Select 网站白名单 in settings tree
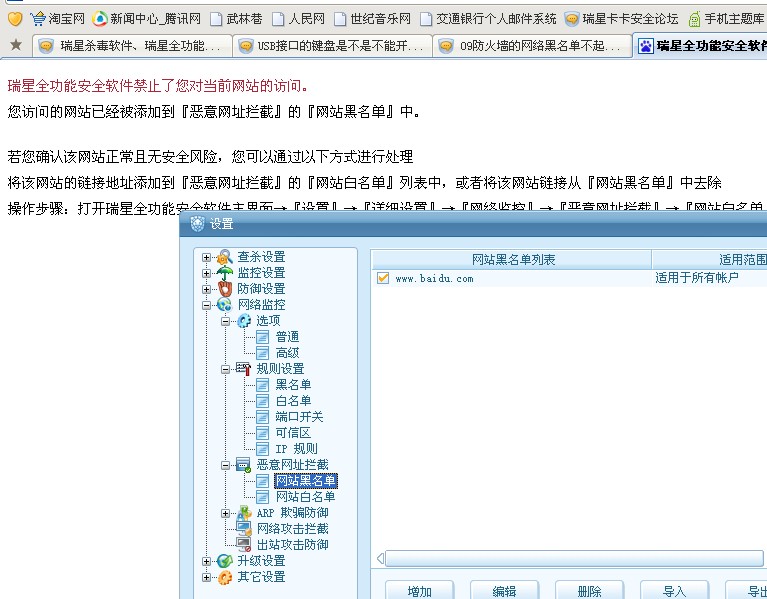Viewport: 767px width, 599px height. pos(306,497)
